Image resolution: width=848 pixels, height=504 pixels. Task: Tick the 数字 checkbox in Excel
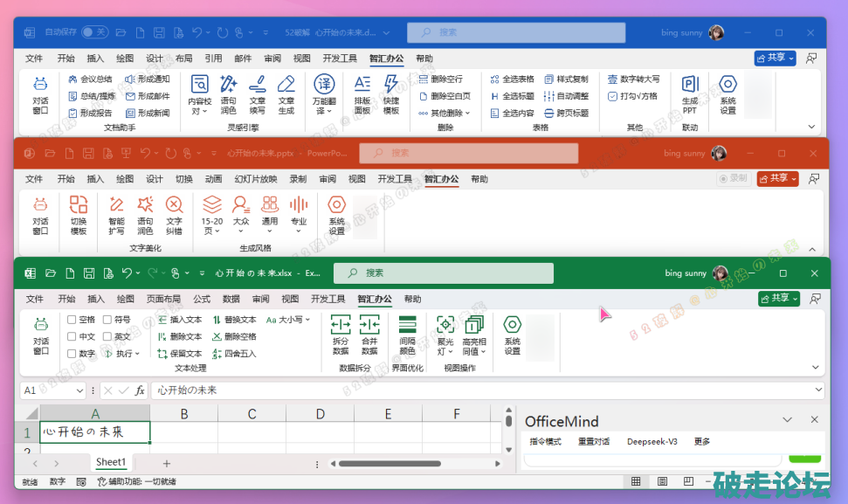coord(72,354)
